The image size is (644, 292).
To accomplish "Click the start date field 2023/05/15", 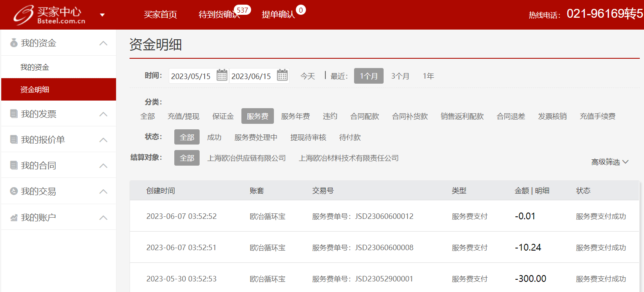I will click(191, 76).
